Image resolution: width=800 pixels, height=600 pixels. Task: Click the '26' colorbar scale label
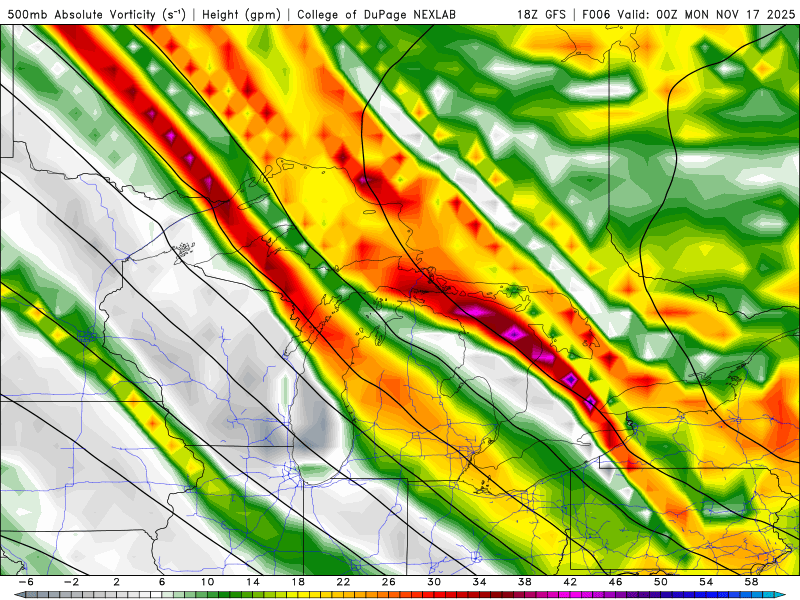point(388,582)
